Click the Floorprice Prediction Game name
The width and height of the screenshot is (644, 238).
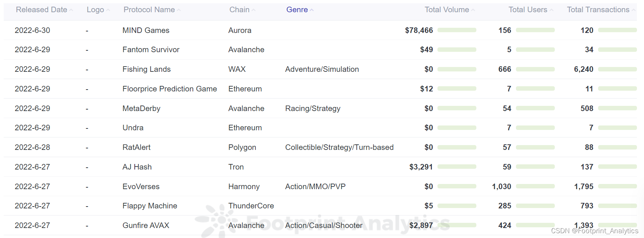click(x=170, y=89)
